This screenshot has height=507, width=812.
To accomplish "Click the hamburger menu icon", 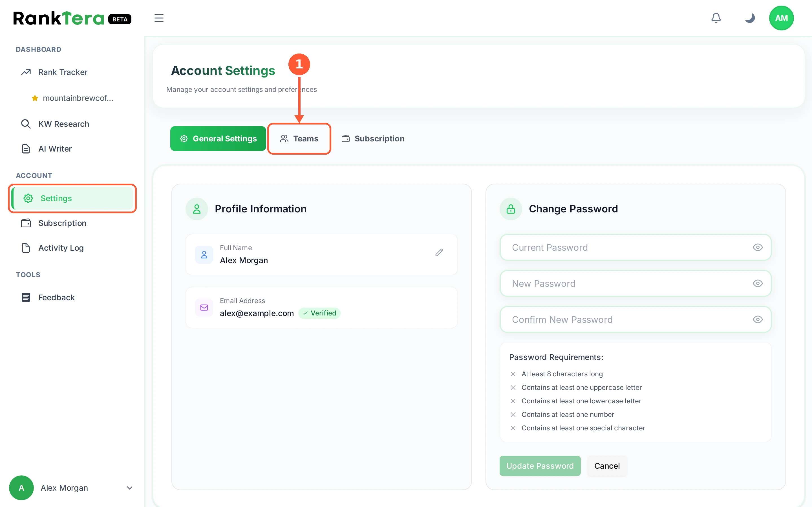I will point(159,18).
